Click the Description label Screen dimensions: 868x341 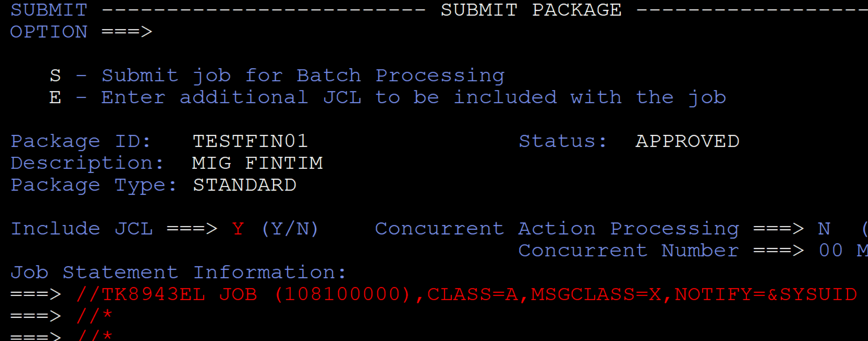click(x=87, y=163)
